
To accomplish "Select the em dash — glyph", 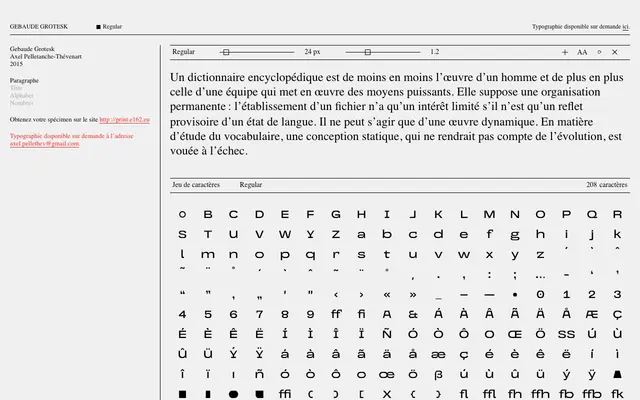I will (x=489, y=295).
